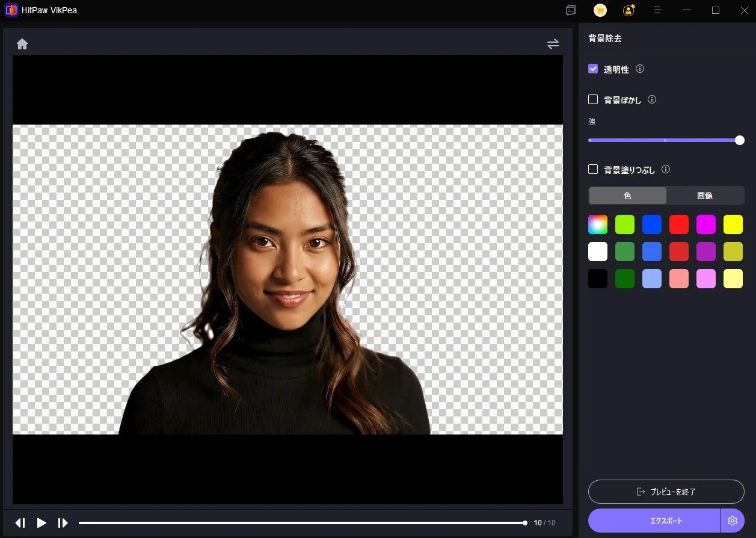This screenshot has height=538, width=756.
Task: Uncheck the 透明性 checkbox
Action: click(x=593, y=69)
